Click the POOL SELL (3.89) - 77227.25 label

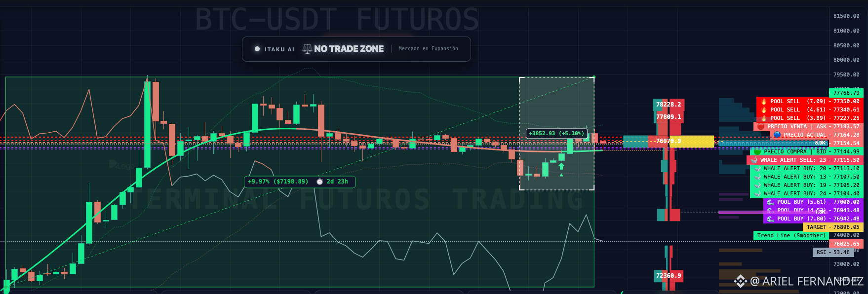coord(809,118)
